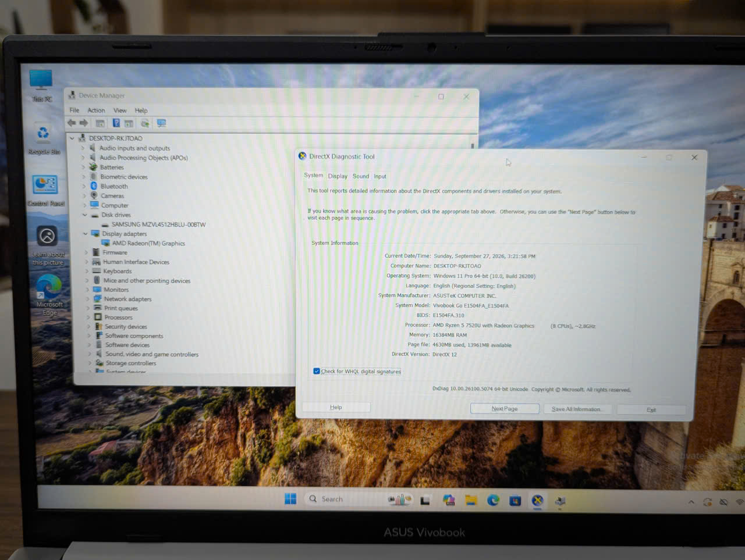The image size is (745, 560).
Task: Open the Microsoft Edge desktop shortcut
Action: click(x=49, y=295)
